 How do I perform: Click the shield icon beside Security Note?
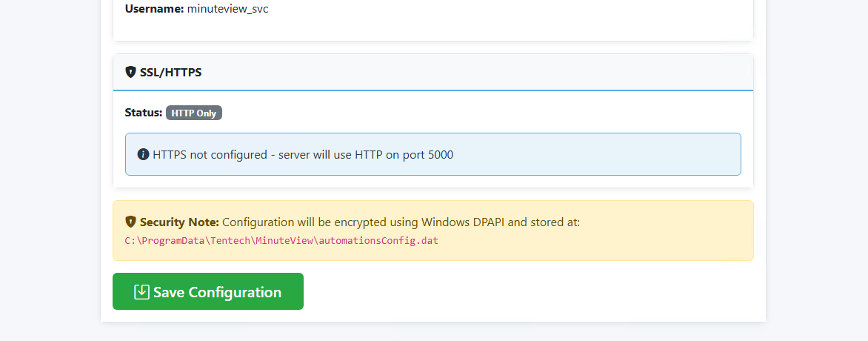131,222
